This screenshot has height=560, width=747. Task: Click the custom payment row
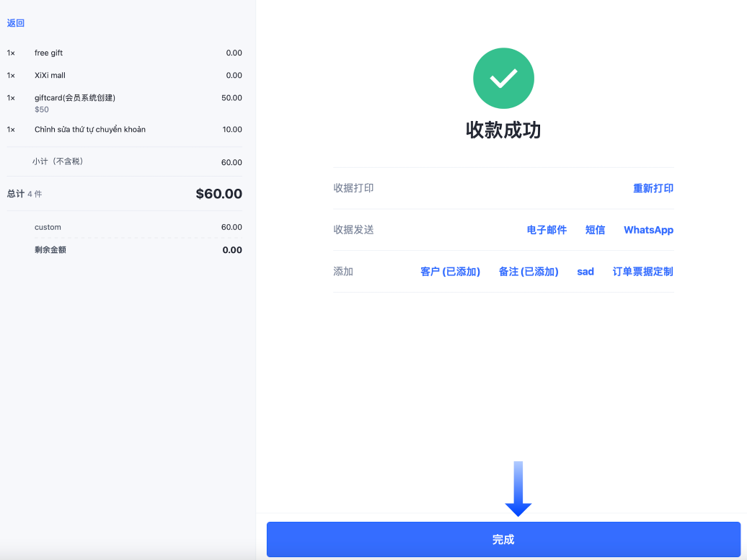click(138, 227)
